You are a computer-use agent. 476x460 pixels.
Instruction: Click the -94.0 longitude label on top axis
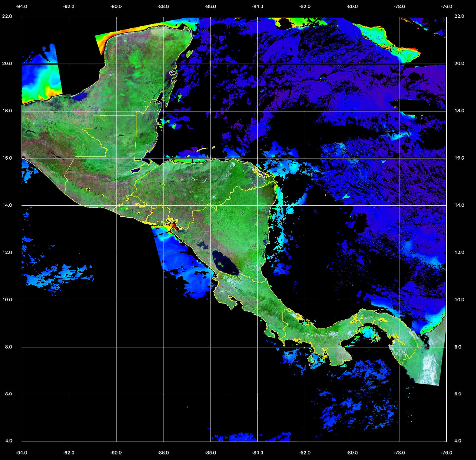22,7
